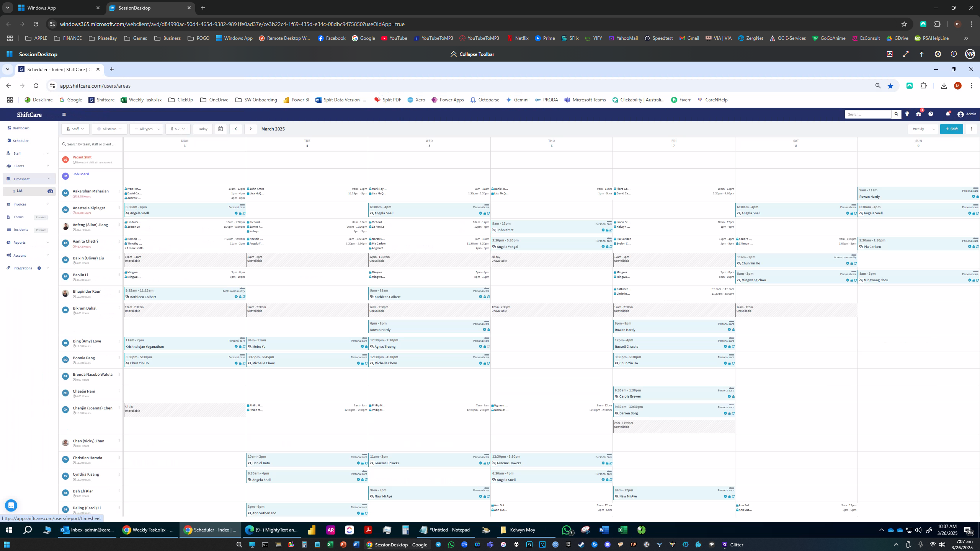
Task: Expand the Staff filter dropdown
Action: pyautogui.click(x=75, y=129)
